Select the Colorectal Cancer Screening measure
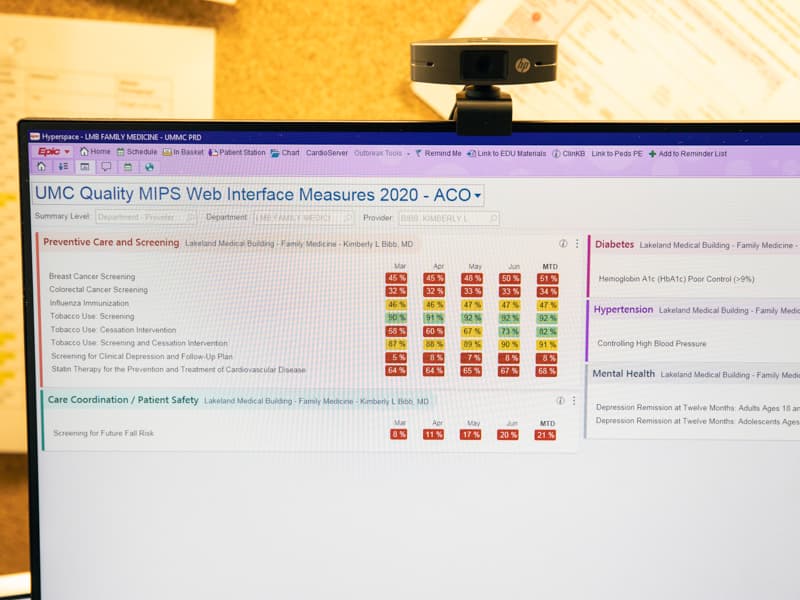 click(98, 290)
